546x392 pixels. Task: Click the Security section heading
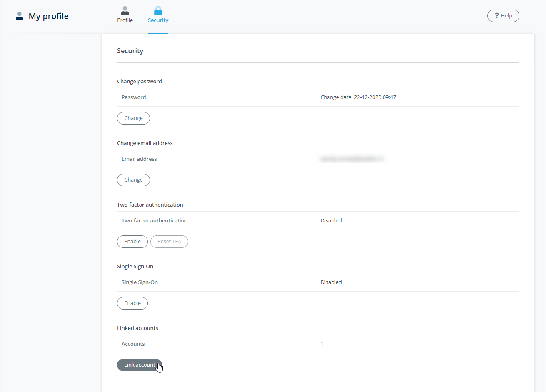pyautogui.click(x=130, y=51)
